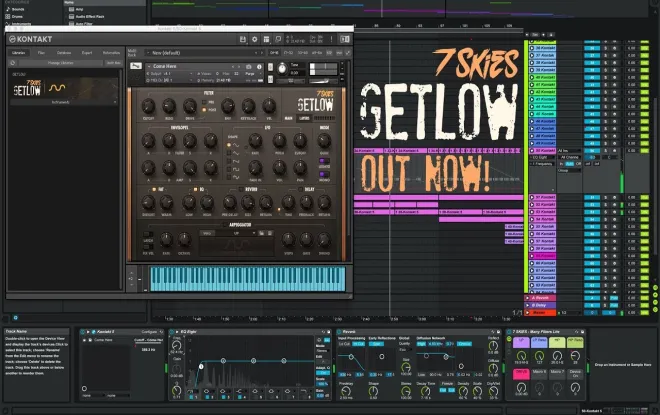Shift keyboard octave down arrow in Kontakt
660x415 pixels.
pos(132,285)
